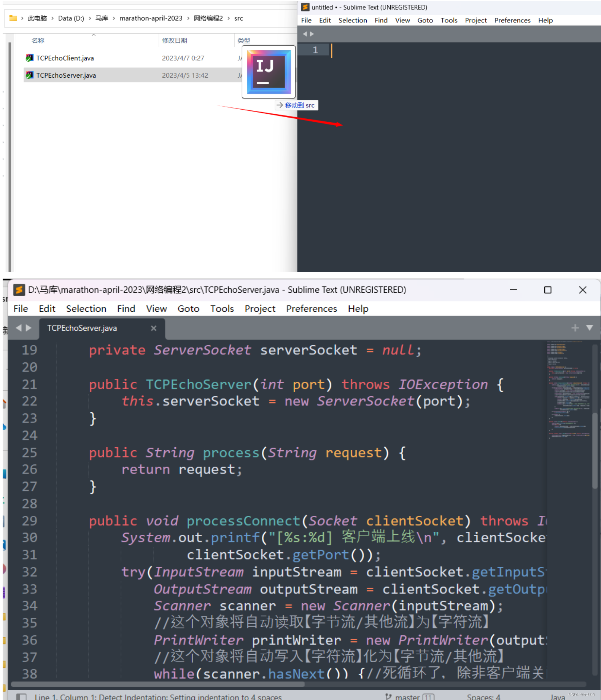Screen dimensions: 601x700
Task: Navigate to 此电脑 in breadcrumb
Action: [x=37, y=18]
